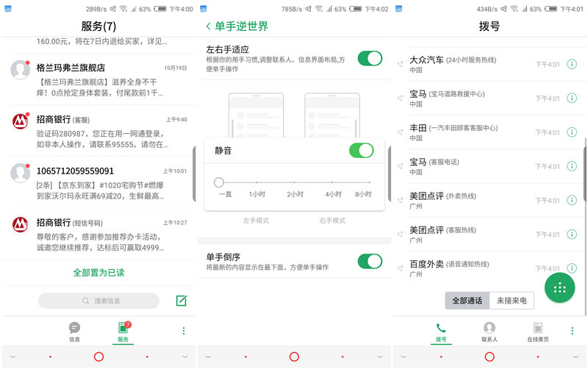Open the green dial pad button
The height and width of the screenshot is (369, 588).
[559, 287]
